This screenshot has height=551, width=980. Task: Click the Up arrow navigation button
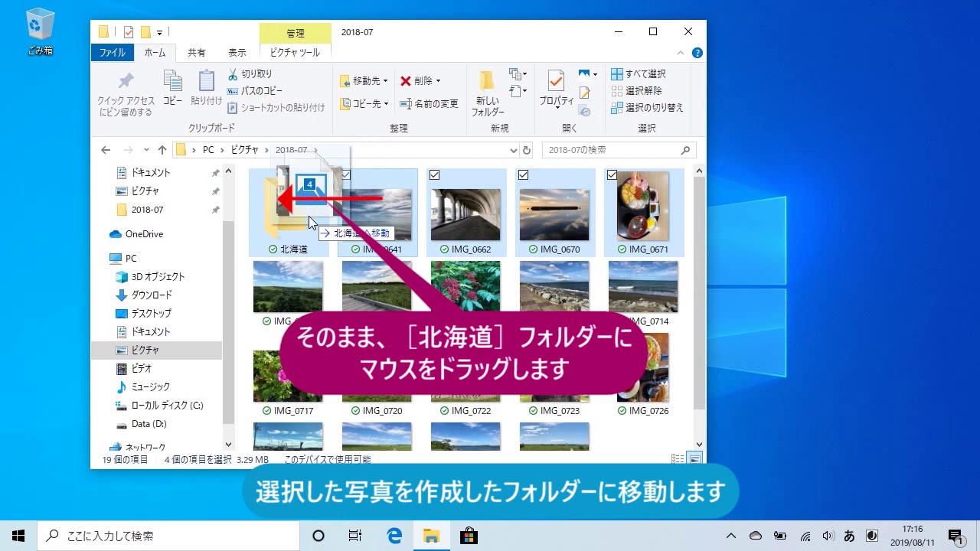(162, 150)
